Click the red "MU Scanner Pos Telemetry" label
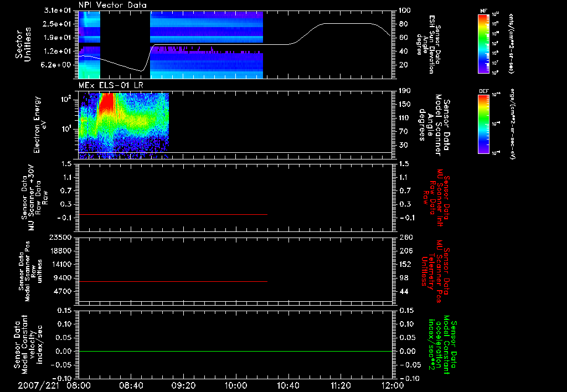567x392 pixels. (436, 271)
